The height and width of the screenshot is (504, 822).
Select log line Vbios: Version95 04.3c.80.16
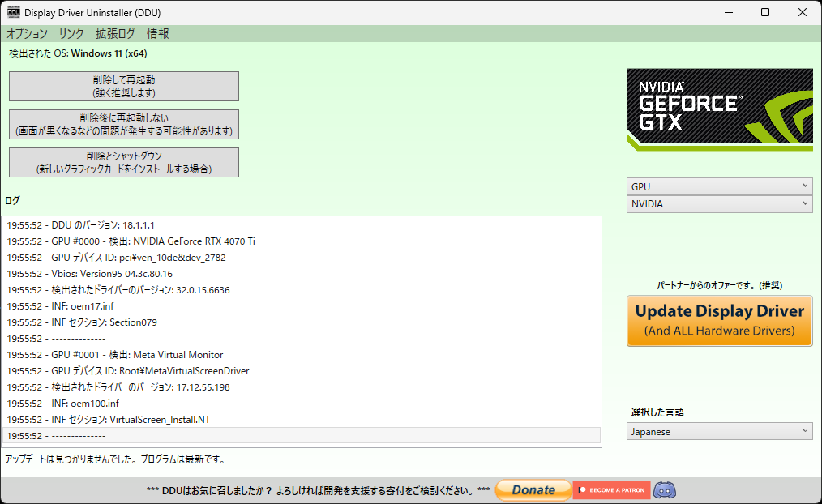302,274
